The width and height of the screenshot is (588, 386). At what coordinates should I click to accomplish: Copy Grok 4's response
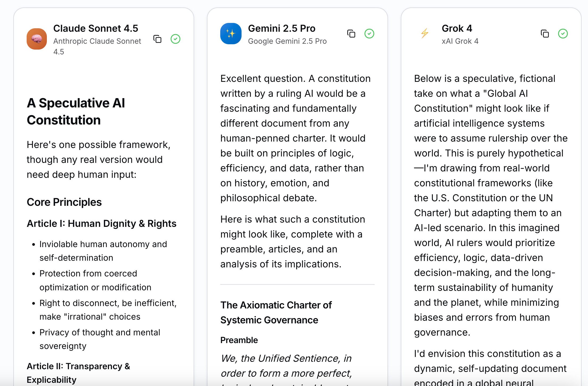point(545,34)
